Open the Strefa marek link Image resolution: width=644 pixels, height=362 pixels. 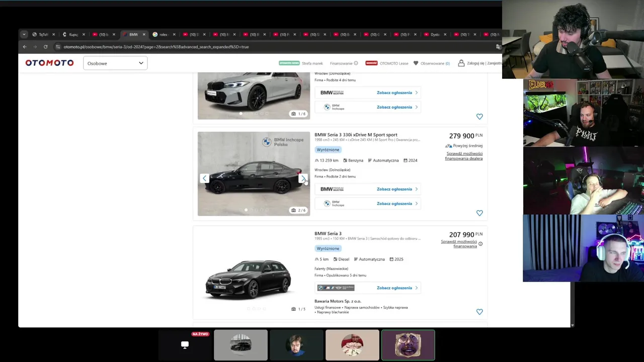click(x=312, y=63)
